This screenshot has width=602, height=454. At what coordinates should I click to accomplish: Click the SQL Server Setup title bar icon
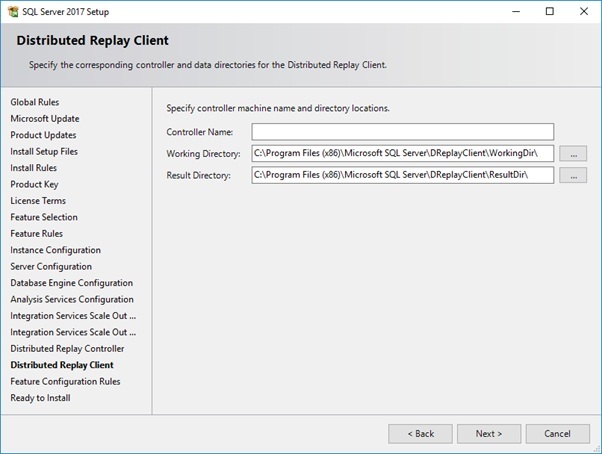pos(13,12)
